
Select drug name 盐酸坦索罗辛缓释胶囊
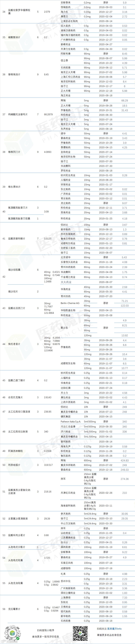coord(19,12)
